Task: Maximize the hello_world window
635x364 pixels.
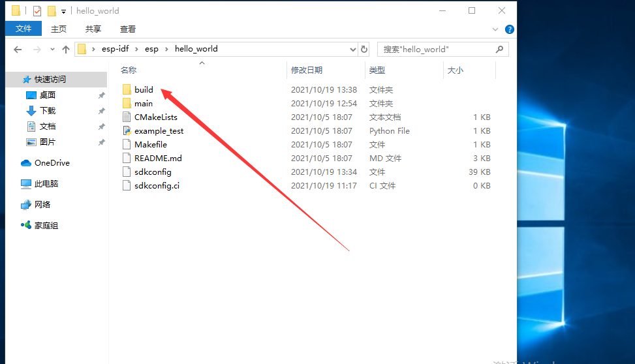Action: tap(472, 11)
